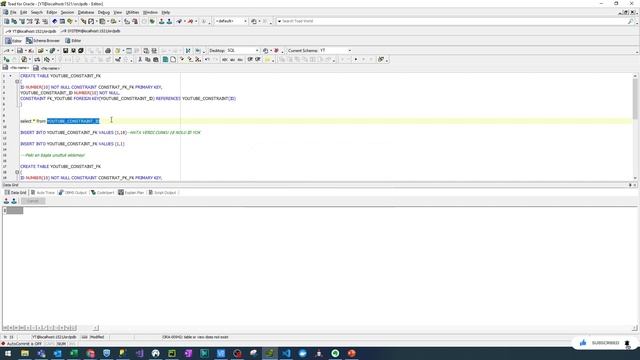The width and height of the screenshot is (640, 360).
Task: Select the Script Output tab
Action: coord(162,193)
